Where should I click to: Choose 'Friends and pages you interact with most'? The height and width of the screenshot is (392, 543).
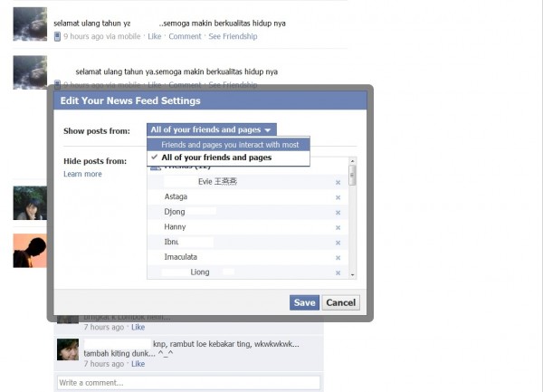[229, 145]
